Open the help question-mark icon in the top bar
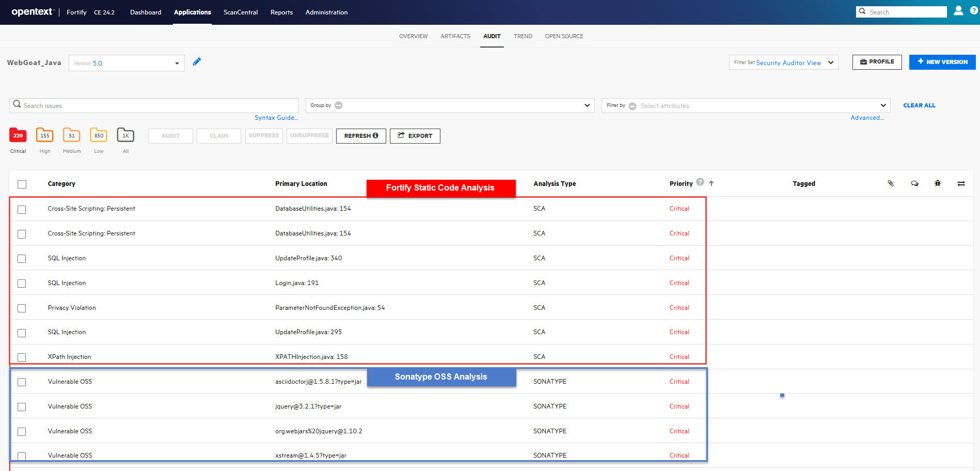The height and width of the screenshot is (471, 980). point(974,10)
